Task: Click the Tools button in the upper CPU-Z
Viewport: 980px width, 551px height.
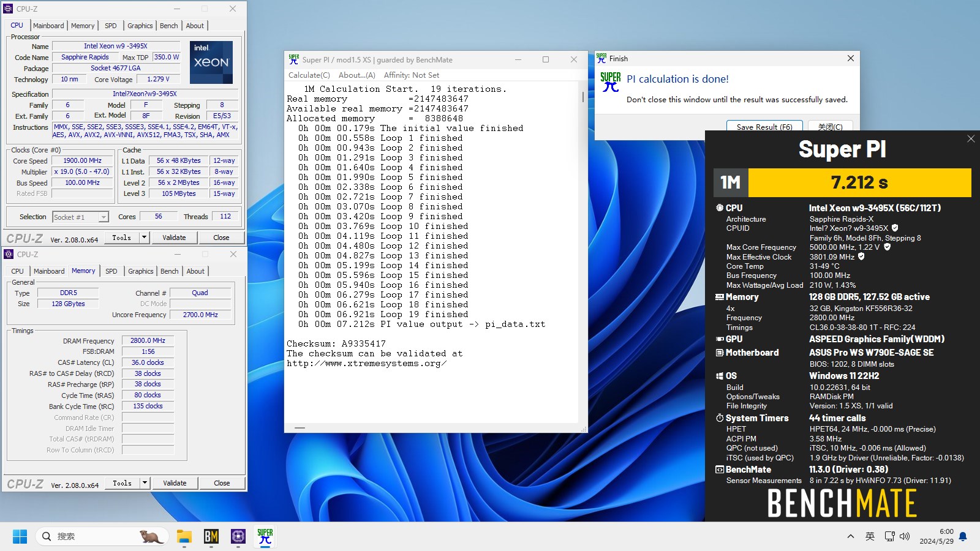Action: coord(121,238)
